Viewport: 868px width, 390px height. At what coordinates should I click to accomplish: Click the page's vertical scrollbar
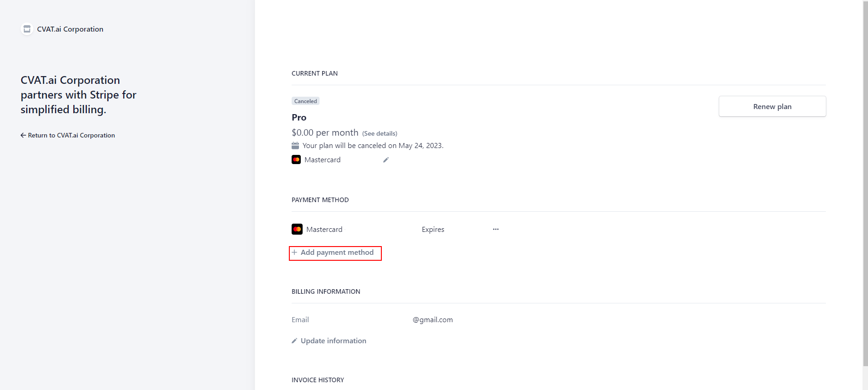(x=865, y=183)
